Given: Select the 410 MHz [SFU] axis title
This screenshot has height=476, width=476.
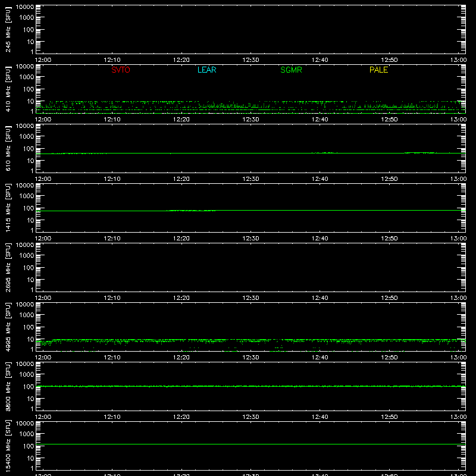Looking at the screenshot, I should (x=8, y=89).
